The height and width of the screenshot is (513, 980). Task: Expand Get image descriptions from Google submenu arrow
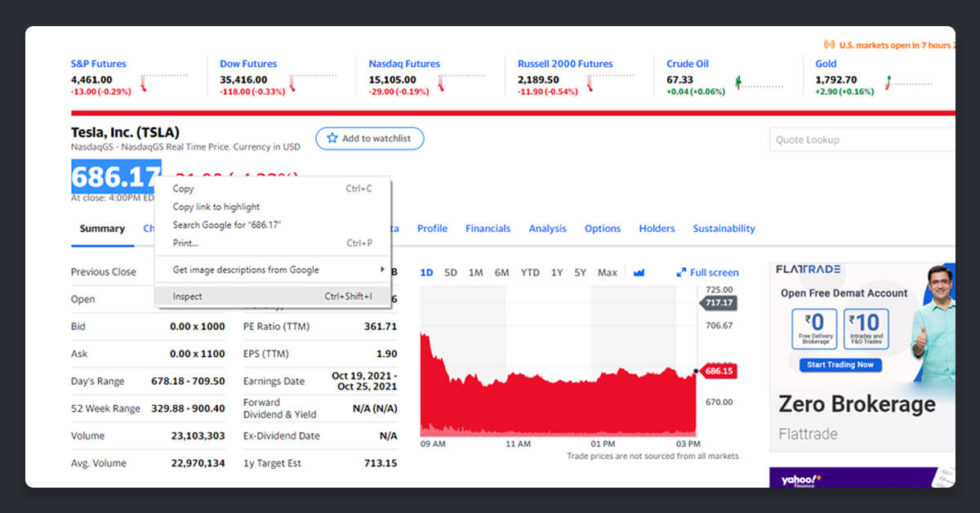[x=382, y=269]
